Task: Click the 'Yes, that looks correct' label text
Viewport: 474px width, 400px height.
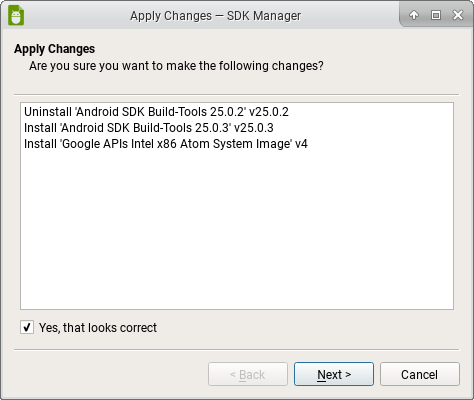Action: coord(98,328)
